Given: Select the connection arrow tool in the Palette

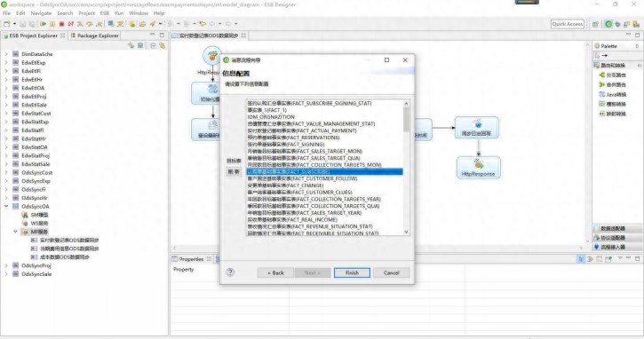Looking at the screenshot, I should tap(605, 55).
